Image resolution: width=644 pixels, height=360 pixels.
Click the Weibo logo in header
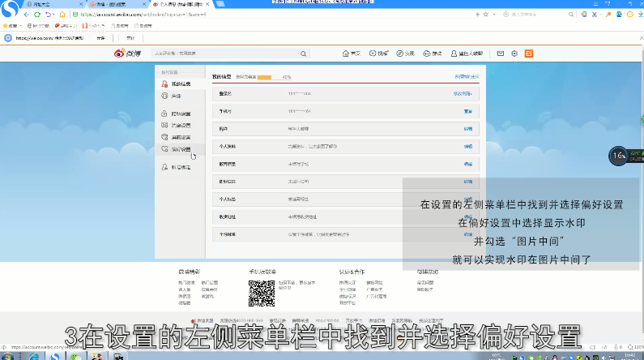click(127, 54)
